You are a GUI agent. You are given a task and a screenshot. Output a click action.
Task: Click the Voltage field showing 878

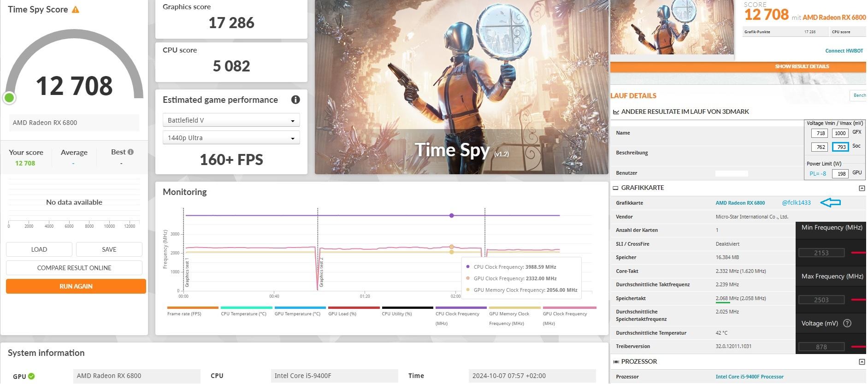(x=821, y=347)
